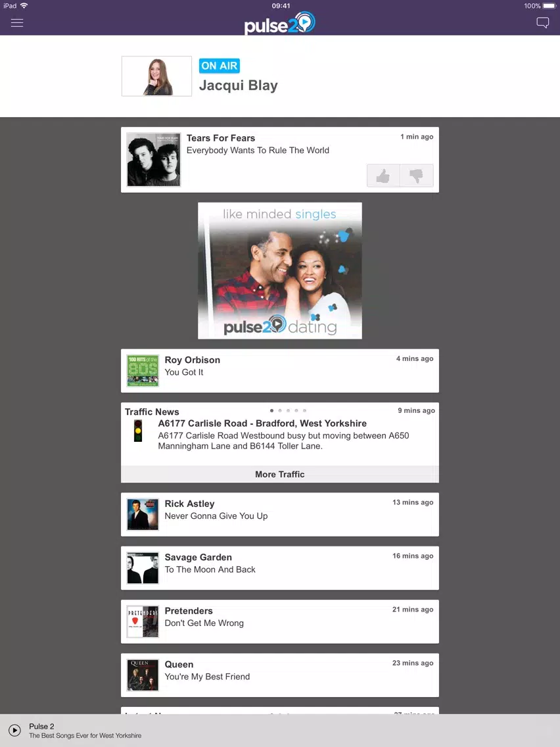This screenshot has width=560, height=747.
Task: Like the Tears For Fears song
Action: click(x=383, y=176)
